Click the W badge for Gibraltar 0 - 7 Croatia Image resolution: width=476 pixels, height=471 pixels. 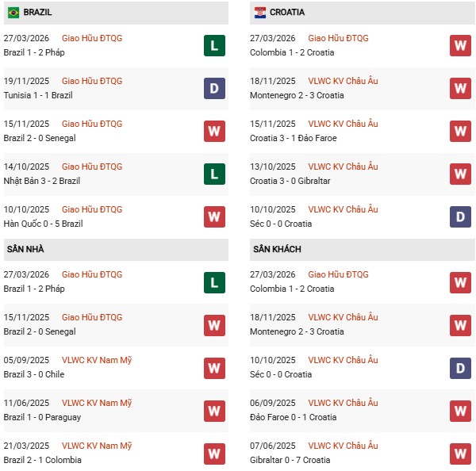pos(460,453)
